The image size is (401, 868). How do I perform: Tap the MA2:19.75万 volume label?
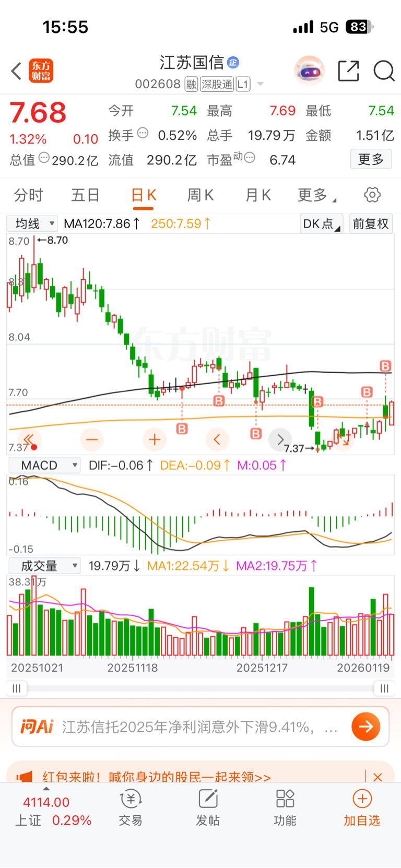[x=276, y=566]
